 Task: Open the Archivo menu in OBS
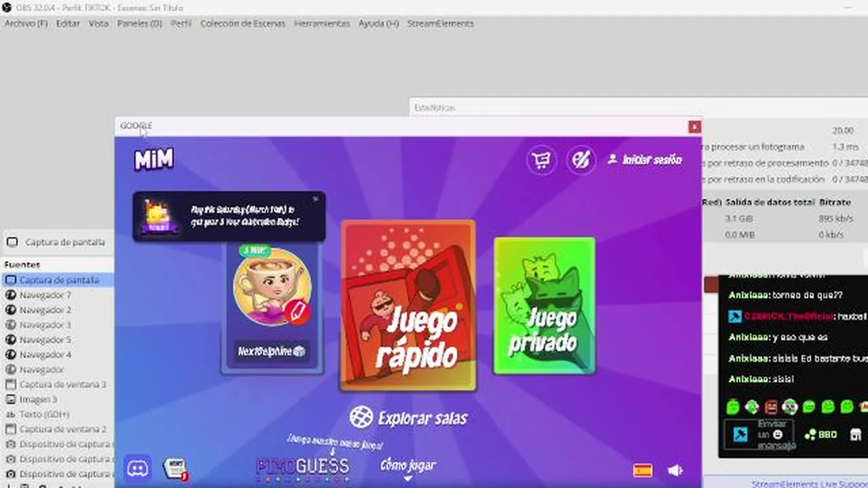pyautogui.click(x=26, y=23)
